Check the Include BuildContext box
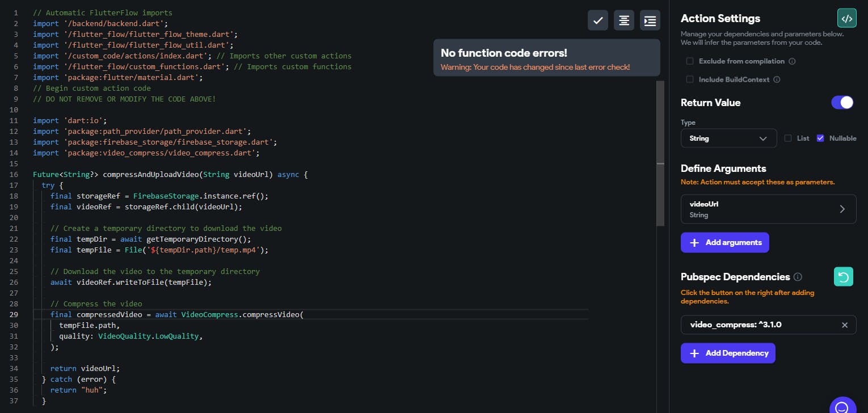 pyautogui.click(x=690, y=80)
